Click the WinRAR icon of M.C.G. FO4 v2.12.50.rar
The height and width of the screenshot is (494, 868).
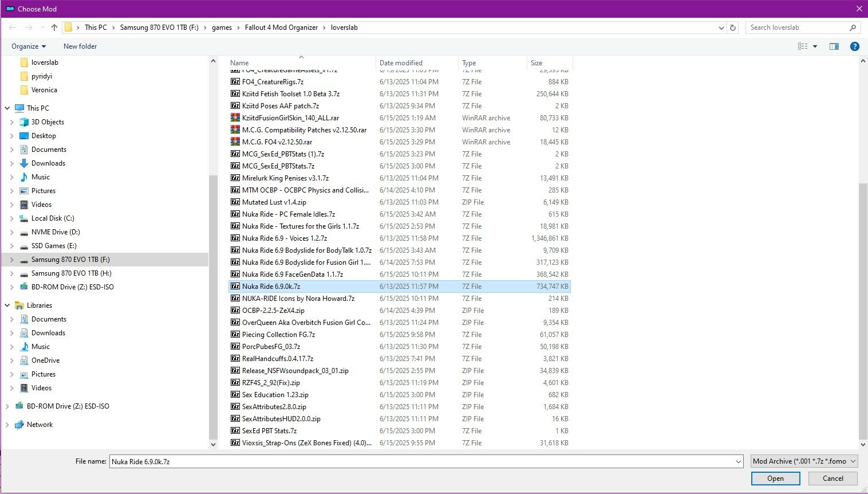(x=235, y=142)
